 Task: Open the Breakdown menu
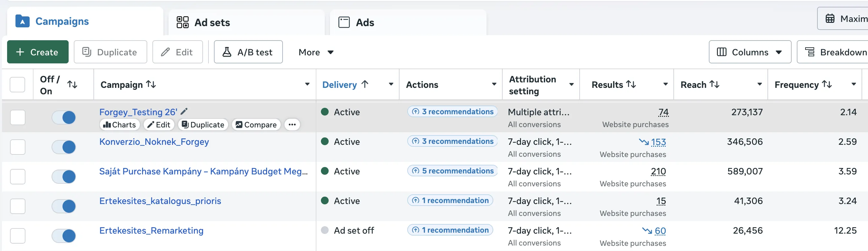point(832,52)
